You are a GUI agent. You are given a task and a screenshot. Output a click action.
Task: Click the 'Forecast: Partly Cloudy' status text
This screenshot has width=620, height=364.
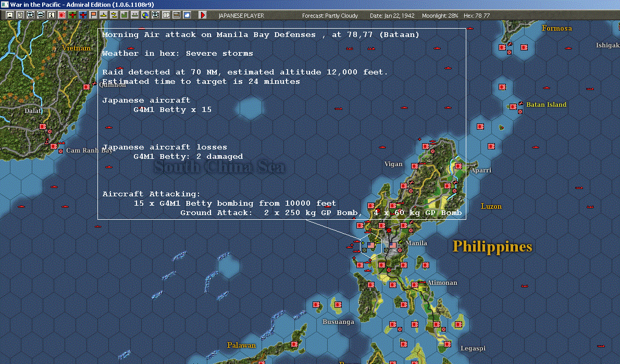pyautogui.click(x=330, y=16)
